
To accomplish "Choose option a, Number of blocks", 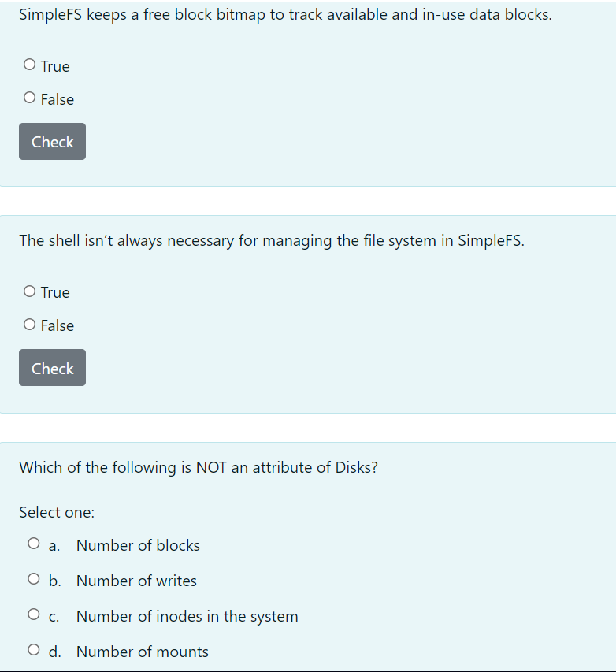I will [33, 543].
